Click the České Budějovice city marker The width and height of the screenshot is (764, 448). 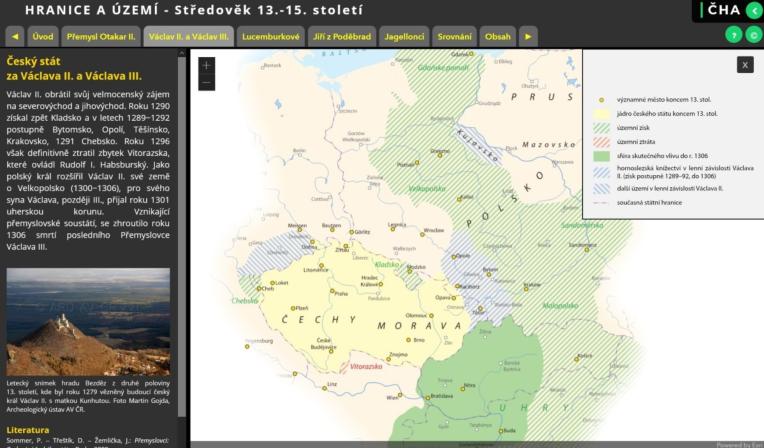[331, 351]
